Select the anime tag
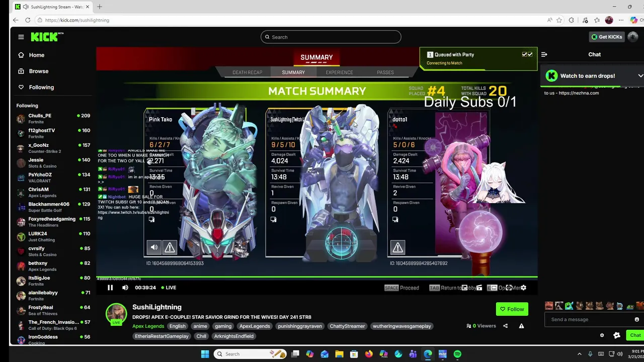This screenshot has width=644, height=362. coord(200,326)
